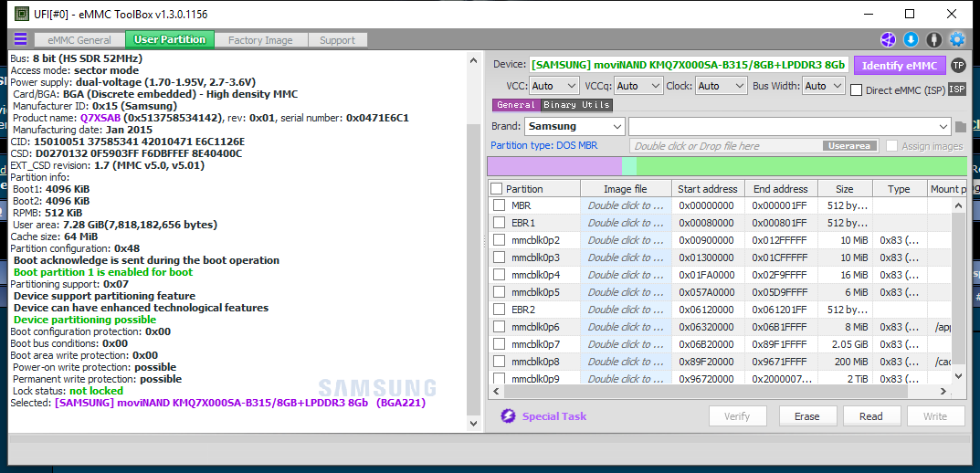Screen dimensions: 980x473
Task: Click the partition table scroll-down arrow
Action: point(959,375)
